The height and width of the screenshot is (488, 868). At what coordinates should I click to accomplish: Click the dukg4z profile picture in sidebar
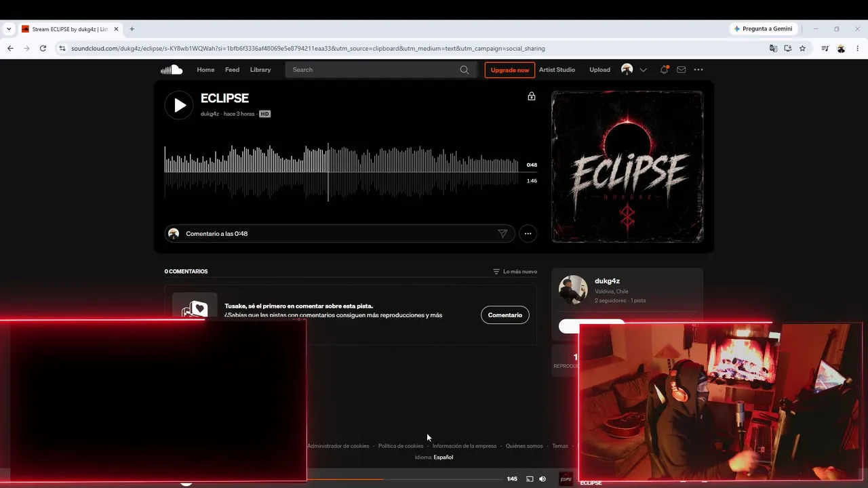coord(573,289)
